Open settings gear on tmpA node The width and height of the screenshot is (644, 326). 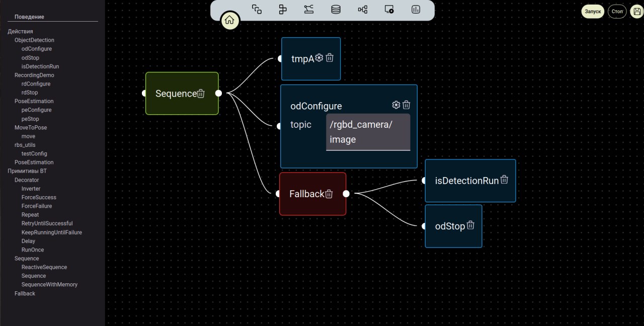[x=319, y=58]
